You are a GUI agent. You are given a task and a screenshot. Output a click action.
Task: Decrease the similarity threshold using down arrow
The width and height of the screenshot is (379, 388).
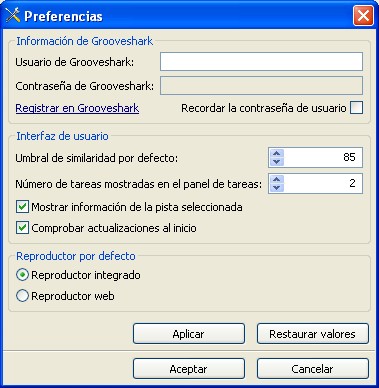pyautogui.click(x=277, y=162)
